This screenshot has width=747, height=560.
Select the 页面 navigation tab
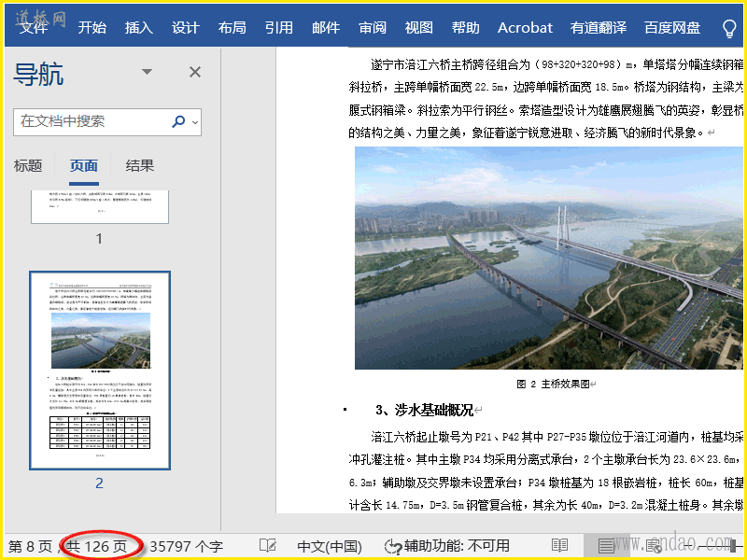pyautogui.click(x=83, y=166)
